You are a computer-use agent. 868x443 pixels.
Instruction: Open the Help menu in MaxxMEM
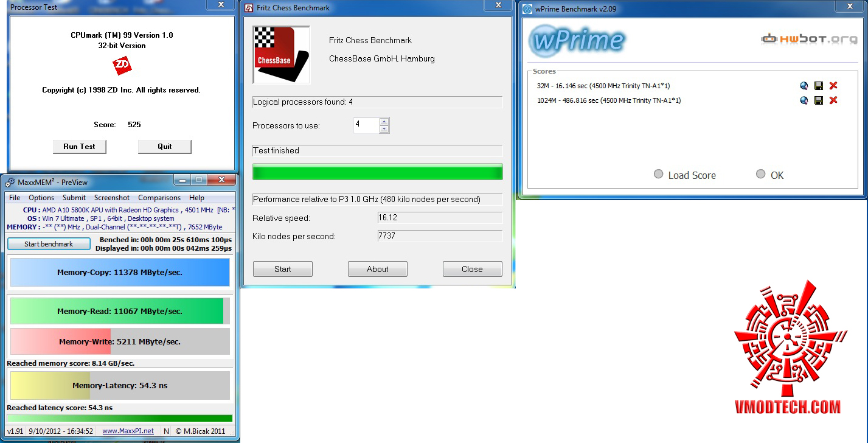click(196, 198)
